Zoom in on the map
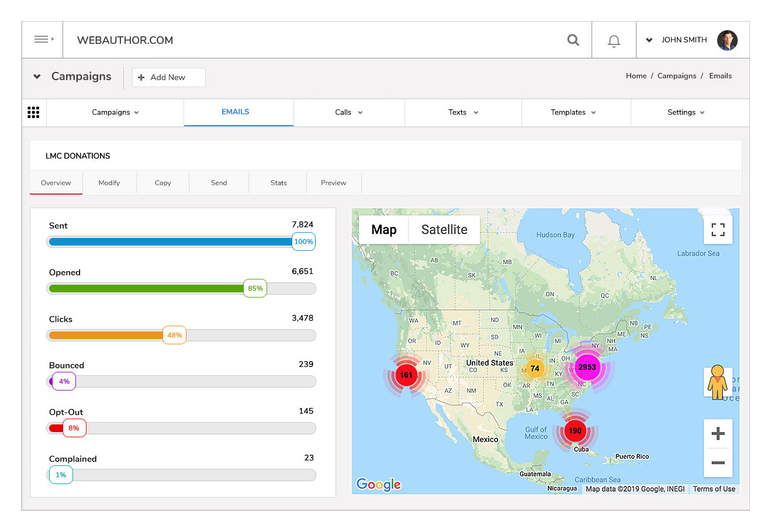This screenshot has height=532, width=771. click(x=718, y=433)
